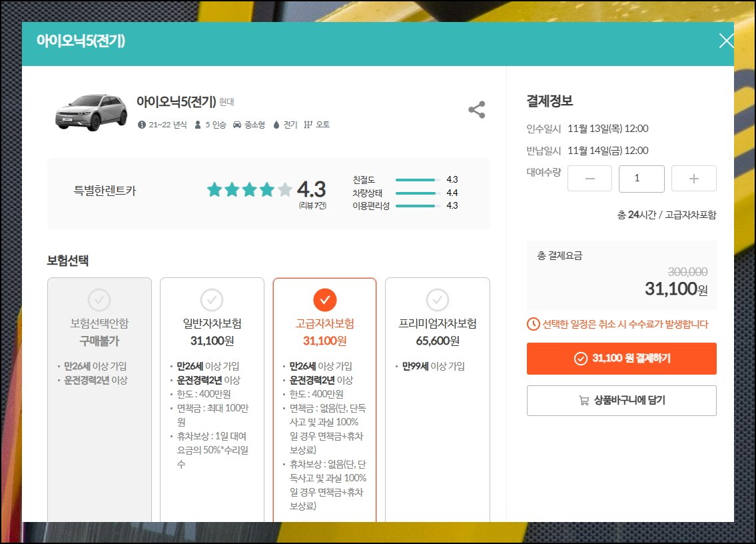756x544 pixels.
Task: Click 상품바구니에 담기 button
Action: click(x=621, y=400)
